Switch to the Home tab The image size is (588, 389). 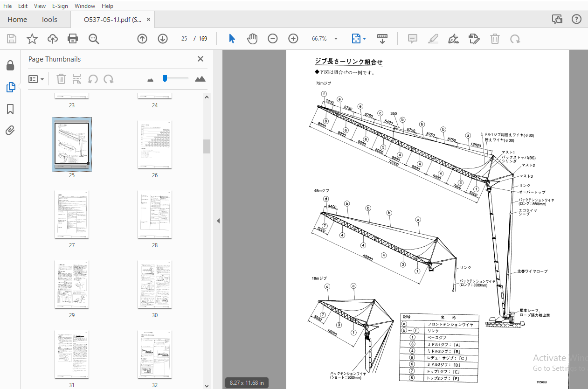[17, 20]
